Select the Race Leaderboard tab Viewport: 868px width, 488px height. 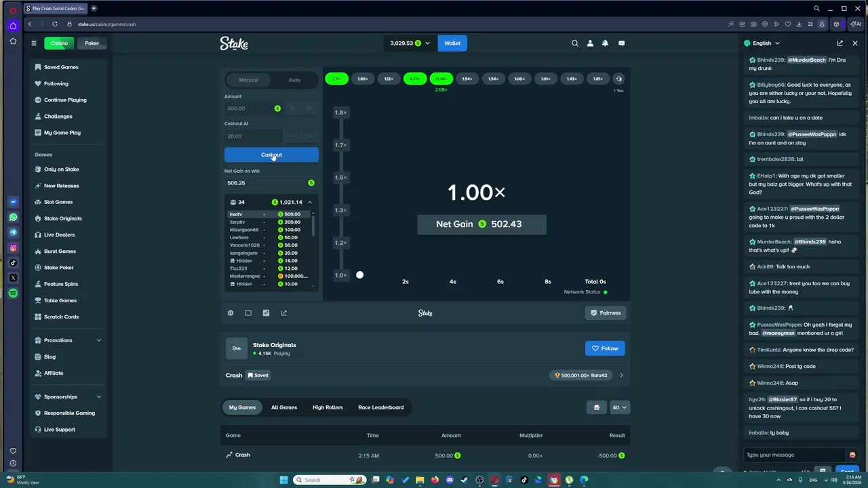(381, 407)
